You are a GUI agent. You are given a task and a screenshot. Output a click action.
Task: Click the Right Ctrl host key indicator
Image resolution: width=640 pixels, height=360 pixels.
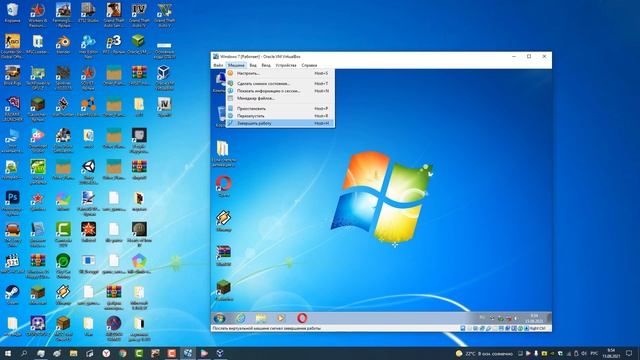click(x=538, y=328)
